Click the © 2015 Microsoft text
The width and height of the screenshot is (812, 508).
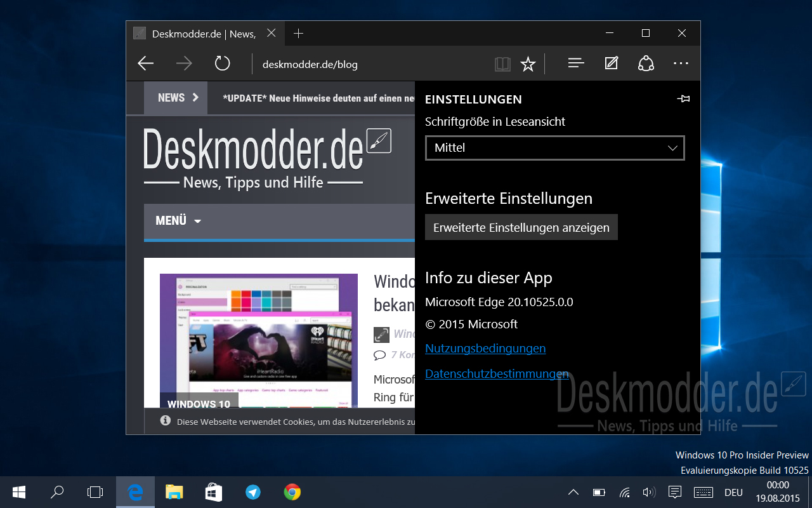click(471, 324)
